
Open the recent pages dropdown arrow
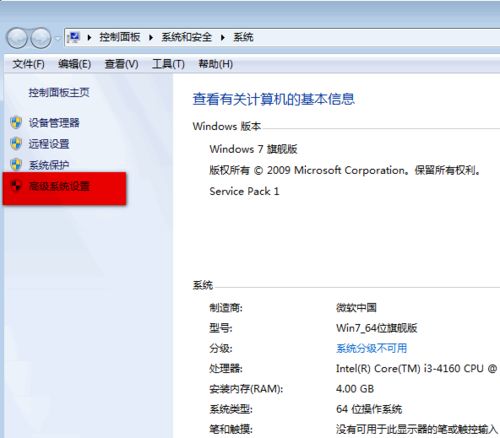[x=58, y=38]
